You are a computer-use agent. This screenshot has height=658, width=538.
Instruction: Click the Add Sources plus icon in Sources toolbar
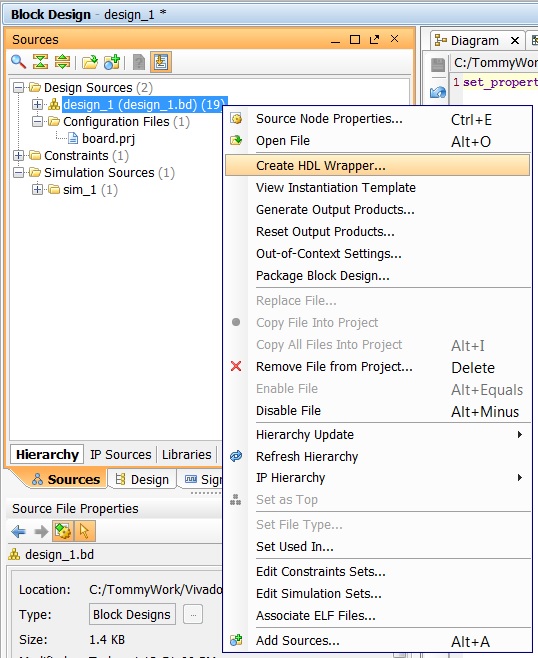pyautogui.click(x=112, y=62)
